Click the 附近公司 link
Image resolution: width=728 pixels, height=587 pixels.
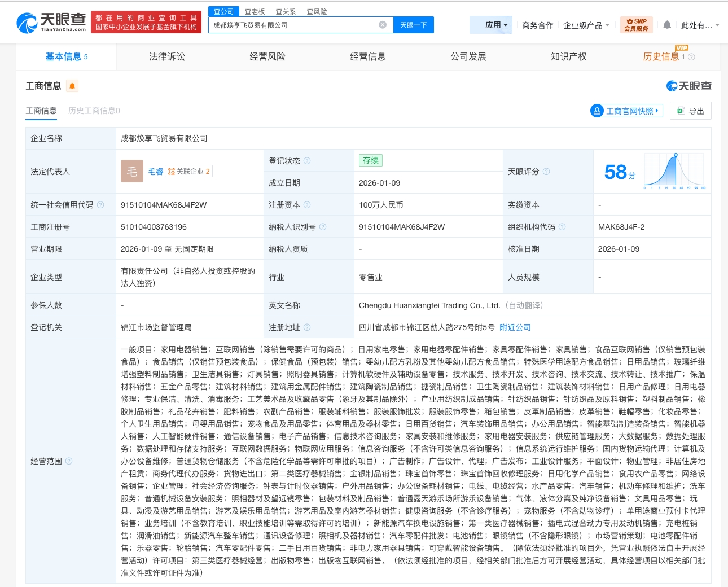tap(515, 327)
